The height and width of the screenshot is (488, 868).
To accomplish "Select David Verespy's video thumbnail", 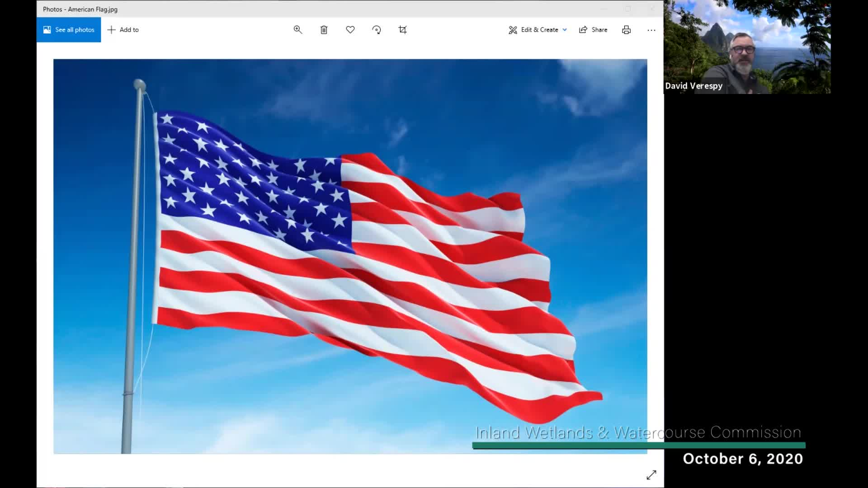I will point(747,47).
